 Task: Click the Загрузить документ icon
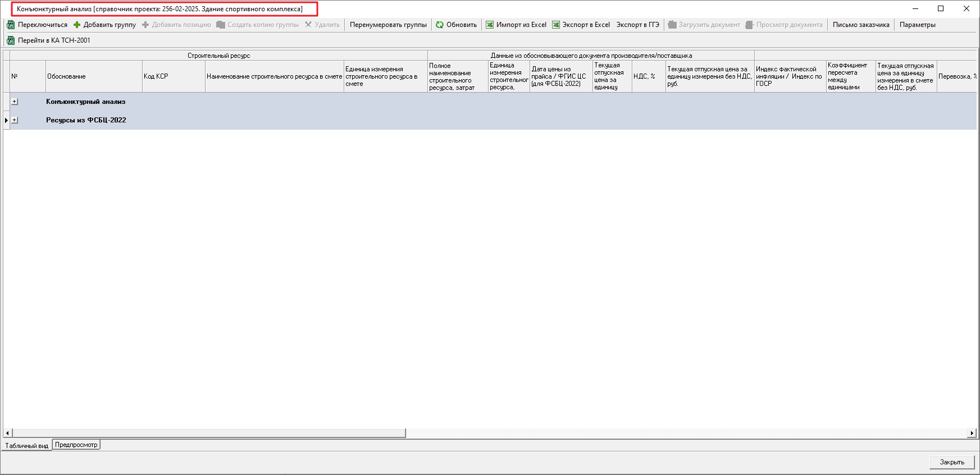(672, 25)
